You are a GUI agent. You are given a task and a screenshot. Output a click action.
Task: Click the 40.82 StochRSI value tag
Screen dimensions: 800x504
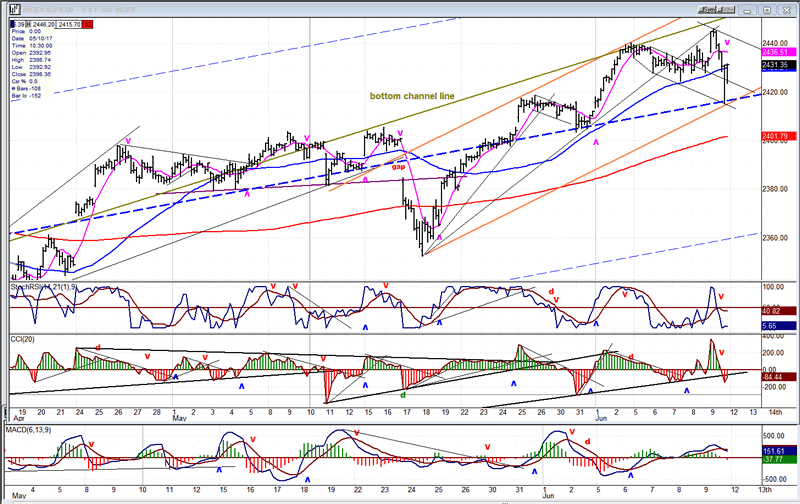[x=777, y=311]
